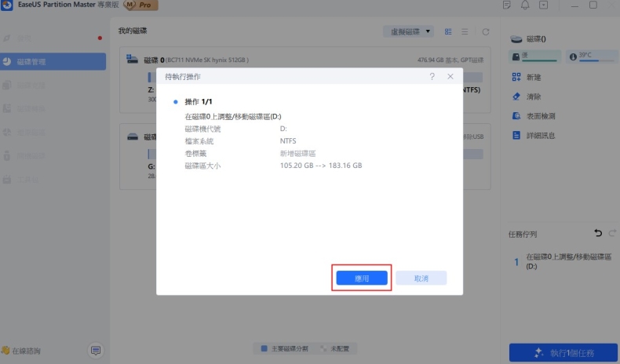Expand the 虛擬磁碟 dropdown
Screen dimensions: 620x364
(408, 31)
